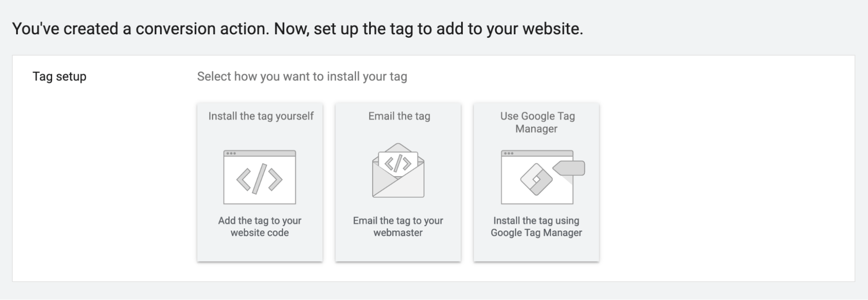
Task: Click the angle-bracket code symbol in browser window
Action: point(259,178)
